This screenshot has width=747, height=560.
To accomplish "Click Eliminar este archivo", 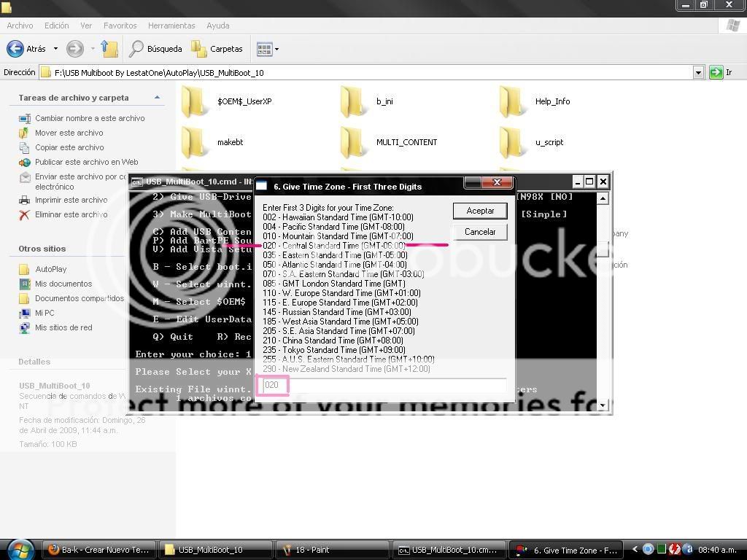I will pyautogui.click(x=71, y=215).
